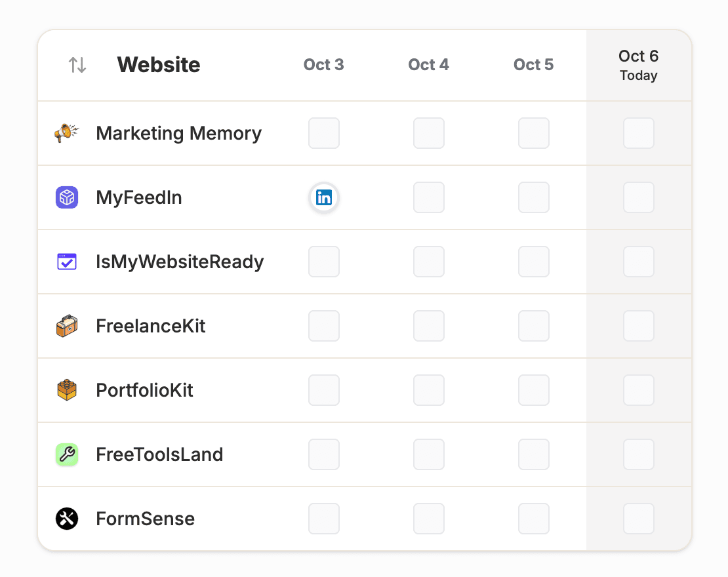Click the MyFeedIn purple cube icon

67,197
